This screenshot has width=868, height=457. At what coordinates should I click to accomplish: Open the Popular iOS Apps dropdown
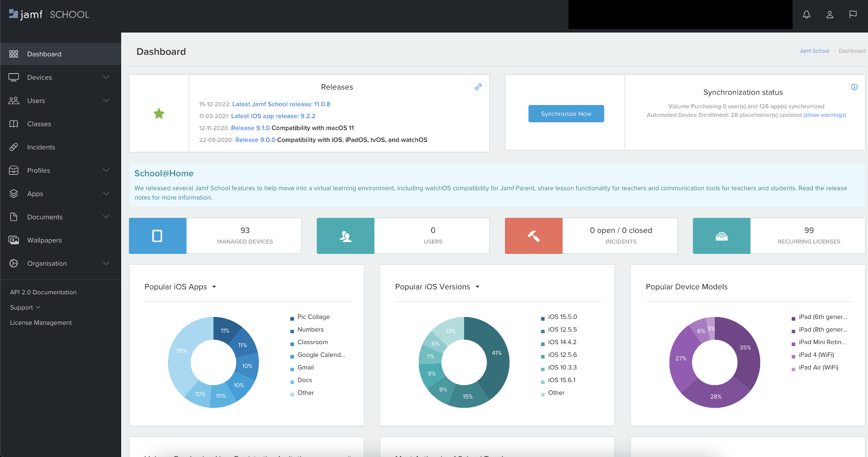pyautogui.click(x=214, y=287)
